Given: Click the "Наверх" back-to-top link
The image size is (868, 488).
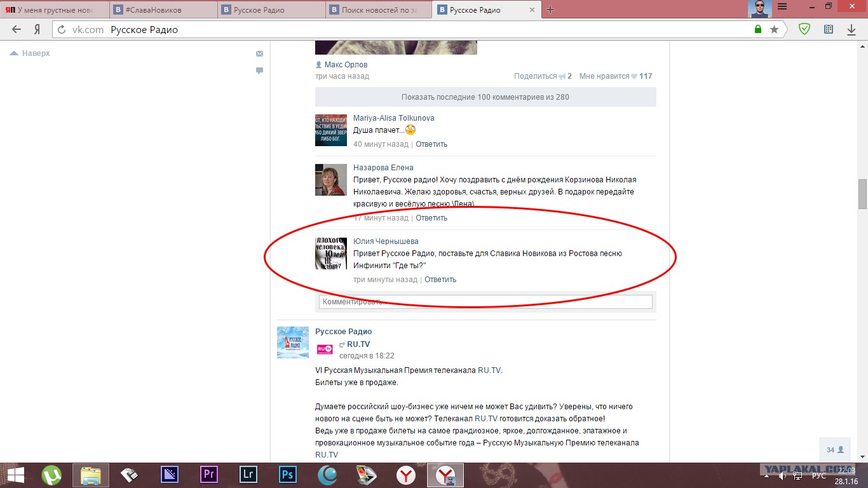Looking at the screenshot, I should [30, 53].
